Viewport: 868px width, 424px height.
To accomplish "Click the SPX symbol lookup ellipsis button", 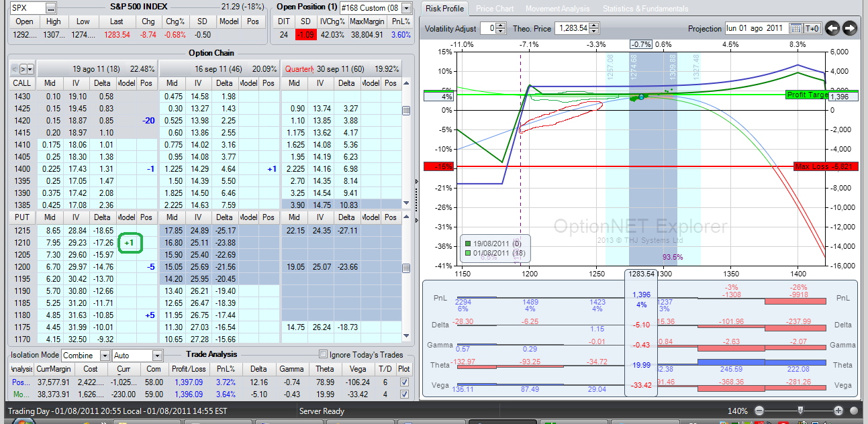I will (x=51, y=8).
